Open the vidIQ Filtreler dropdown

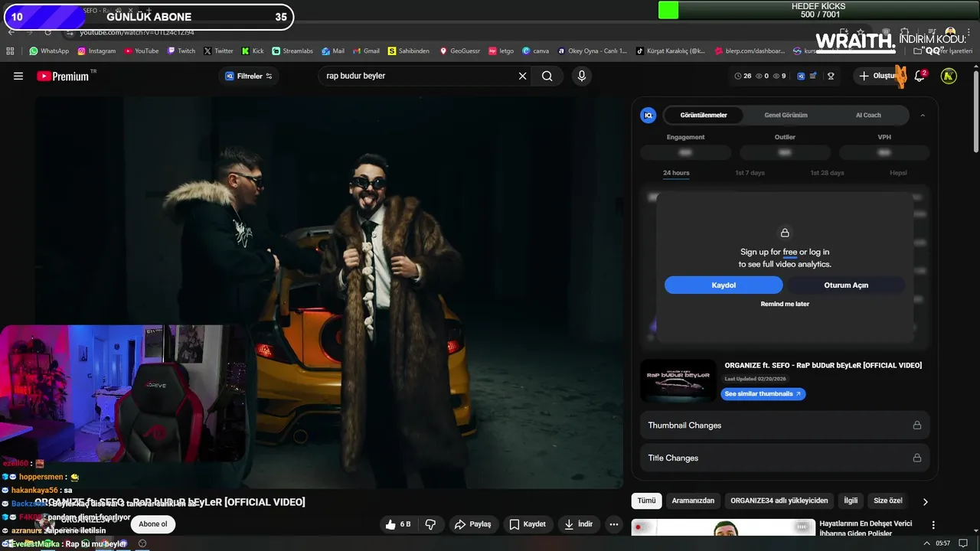(249, 76)
